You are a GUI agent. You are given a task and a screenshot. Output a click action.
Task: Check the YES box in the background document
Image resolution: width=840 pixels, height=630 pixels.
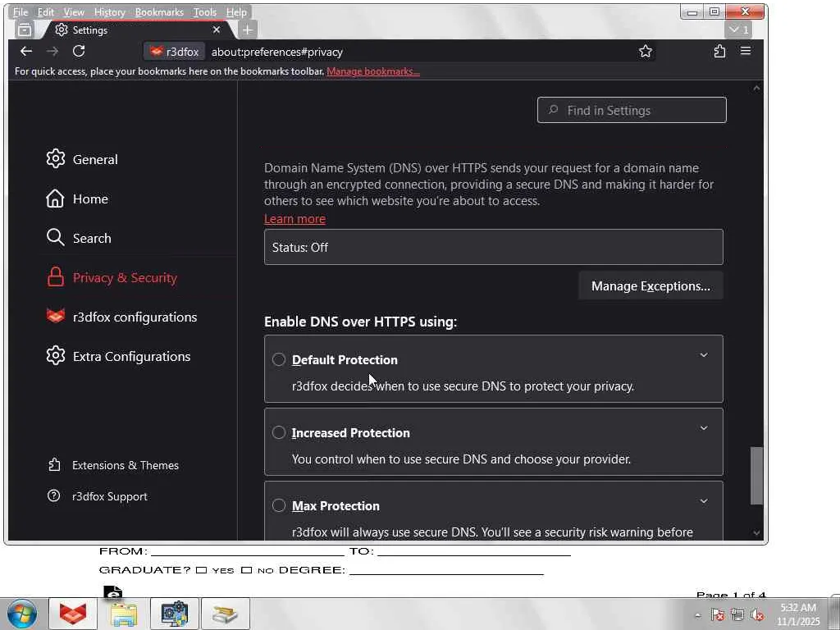pos(202,570)
